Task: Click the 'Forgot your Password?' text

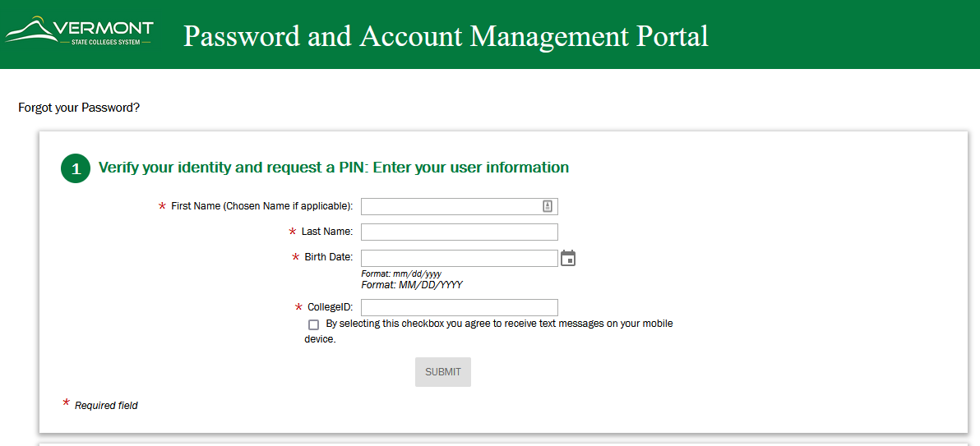Action: tap(79, 108)
